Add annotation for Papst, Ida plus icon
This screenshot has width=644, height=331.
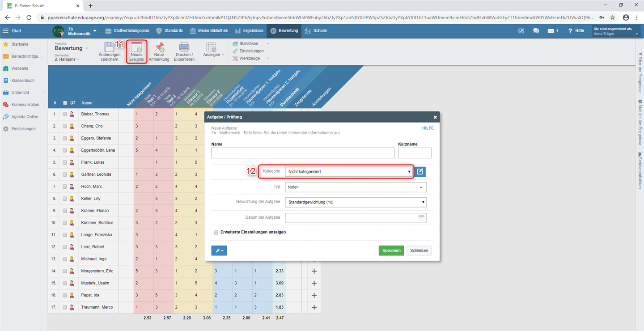pos(314,295)
